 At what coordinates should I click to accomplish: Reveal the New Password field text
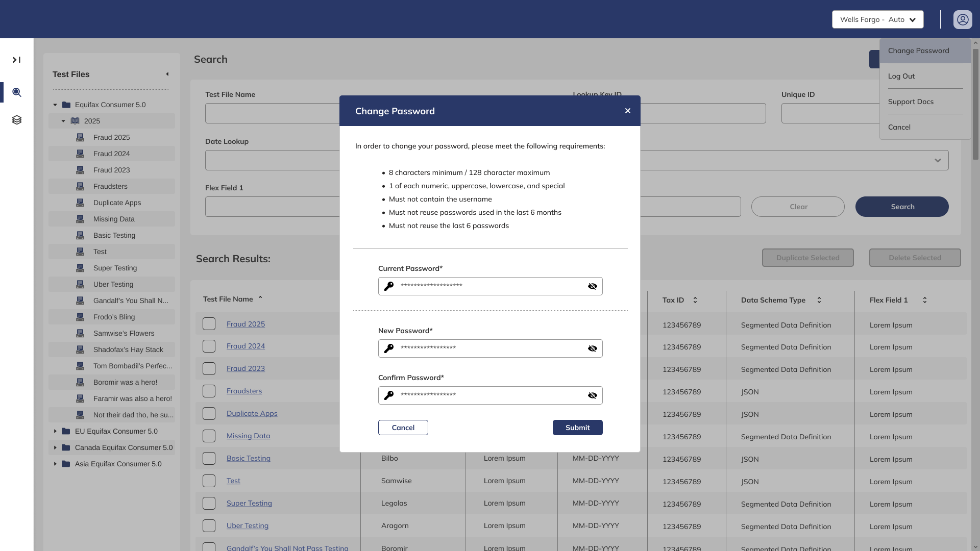click(x=592, y=348)
